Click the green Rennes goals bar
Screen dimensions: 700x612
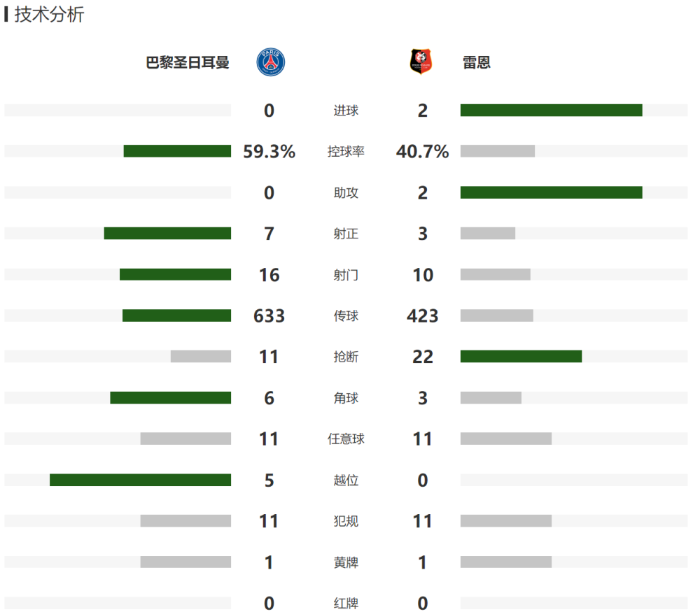[552, 111]
